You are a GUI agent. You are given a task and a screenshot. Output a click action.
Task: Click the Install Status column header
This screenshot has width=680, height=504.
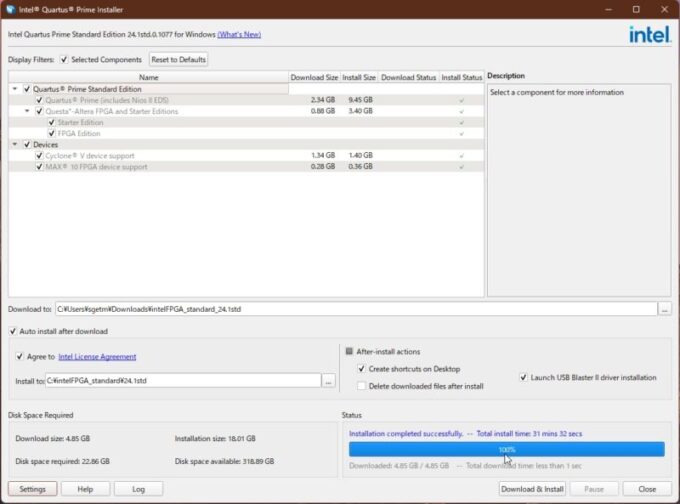point(461,77)
